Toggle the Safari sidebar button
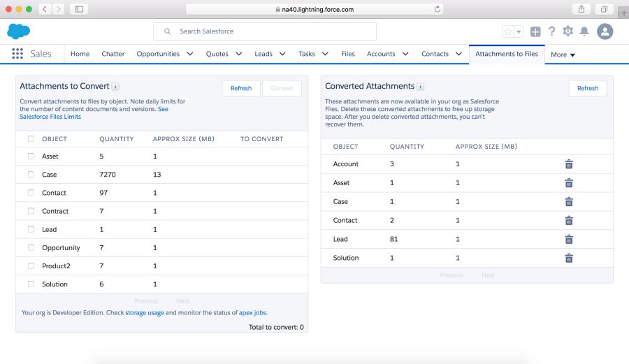The height and width of the screenshot is (364, 629). pos(79,9)
